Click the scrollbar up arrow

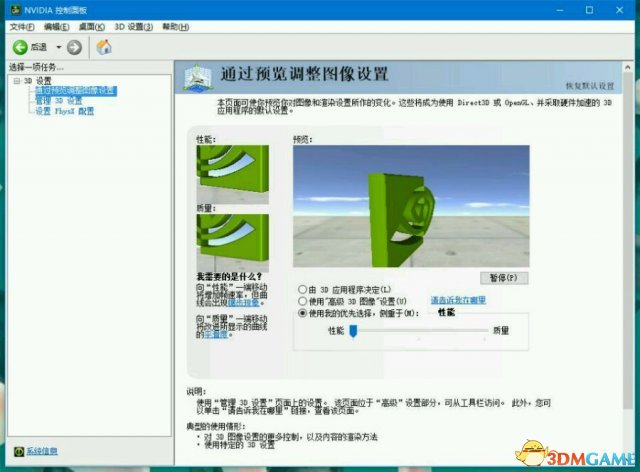628,67
